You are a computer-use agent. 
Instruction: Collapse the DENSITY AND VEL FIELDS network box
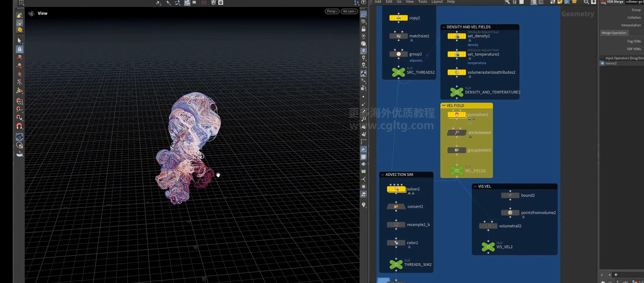444,27
